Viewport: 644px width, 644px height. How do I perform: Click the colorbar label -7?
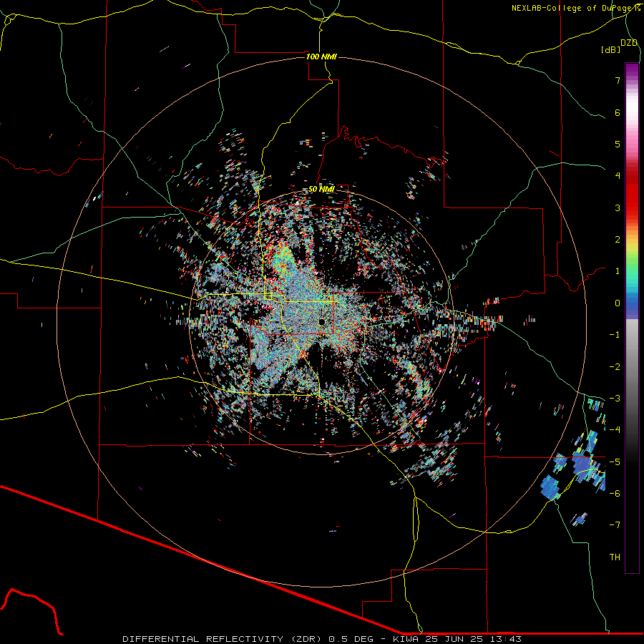[615, 525]
